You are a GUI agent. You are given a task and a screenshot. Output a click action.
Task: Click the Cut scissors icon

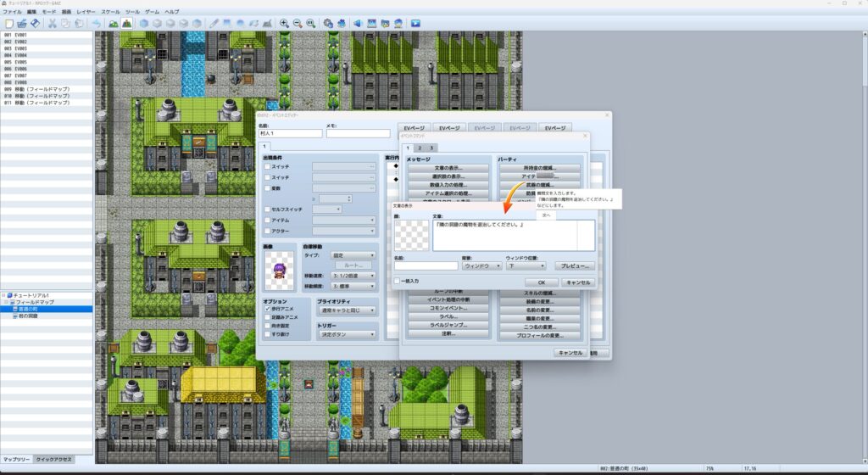(x=52, y=23)
